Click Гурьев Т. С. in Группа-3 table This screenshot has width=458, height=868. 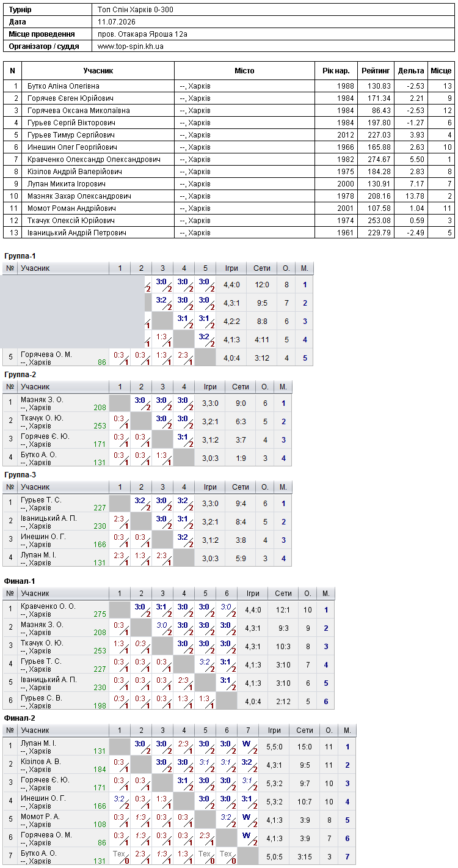point(41,500)
